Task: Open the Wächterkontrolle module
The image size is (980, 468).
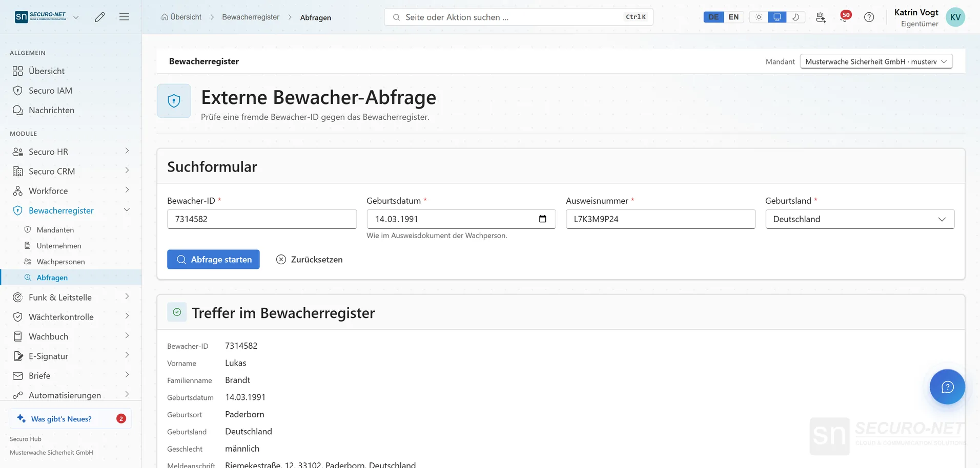Action: click(x=71, y=317)
